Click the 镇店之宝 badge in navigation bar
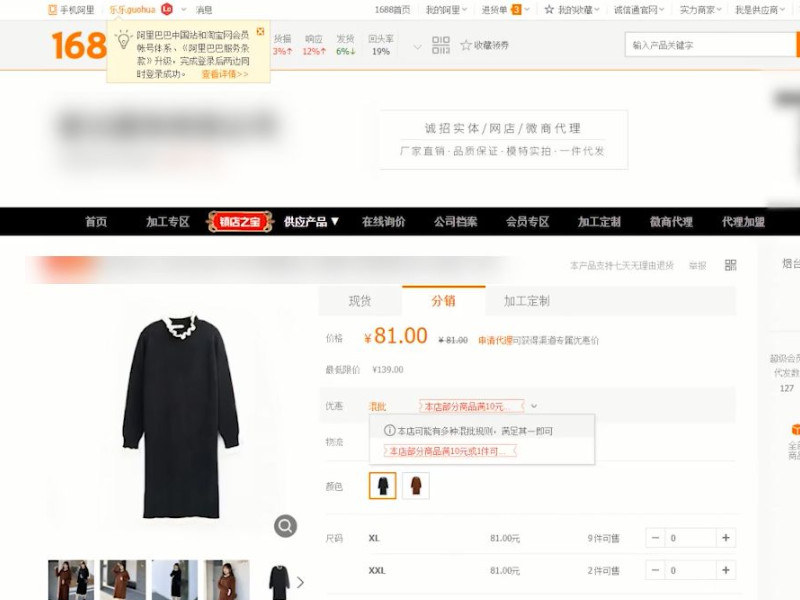800x600 pixels. coord(237,222)
